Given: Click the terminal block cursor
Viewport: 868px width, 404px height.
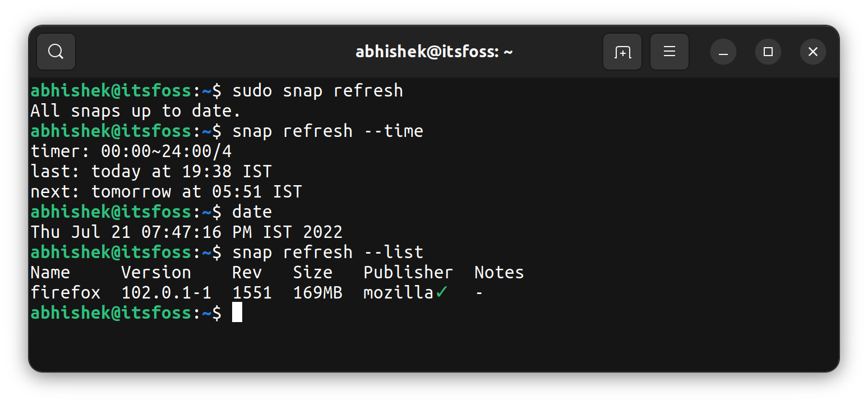Looking at the screenshot, I should (237, 313).
